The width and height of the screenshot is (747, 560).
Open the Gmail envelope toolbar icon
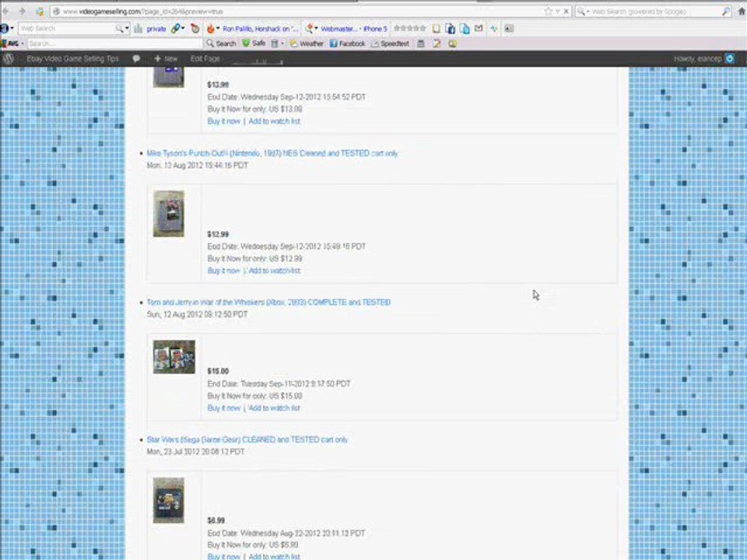coord(479,29)
